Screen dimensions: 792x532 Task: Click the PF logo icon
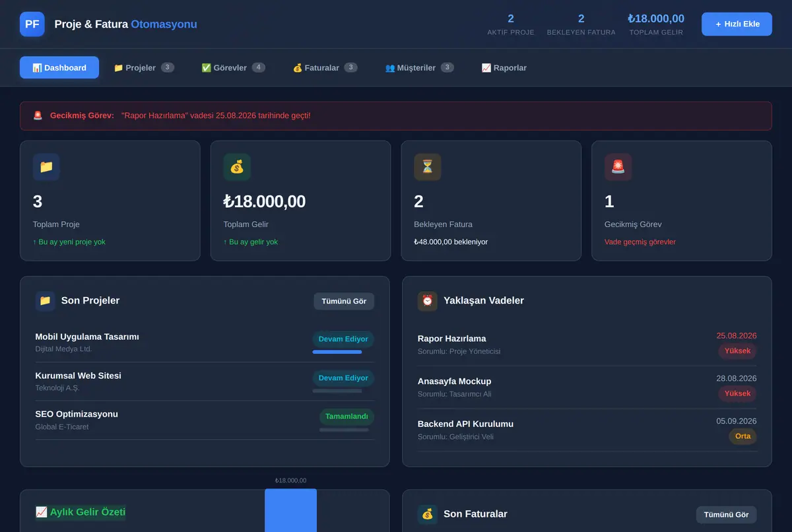coord(32,24)
